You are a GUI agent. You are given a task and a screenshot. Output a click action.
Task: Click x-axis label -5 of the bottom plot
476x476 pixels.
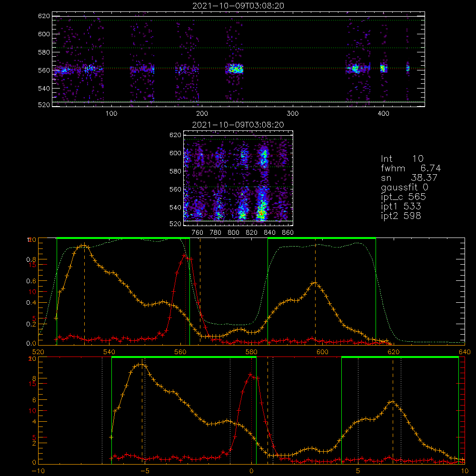click(x=145, y=471)
